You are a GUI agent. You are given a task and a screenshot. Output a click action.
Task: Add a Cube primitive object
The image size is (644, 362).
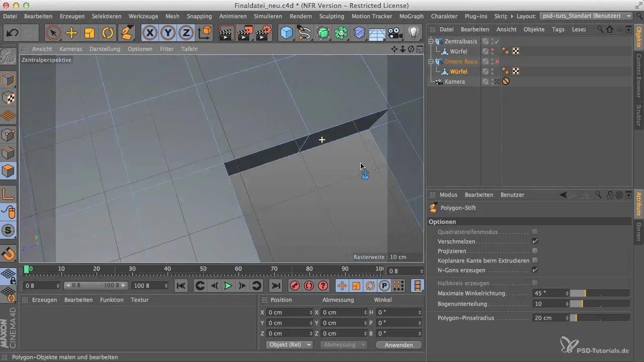pyautogui.click(x=286, y=33)
